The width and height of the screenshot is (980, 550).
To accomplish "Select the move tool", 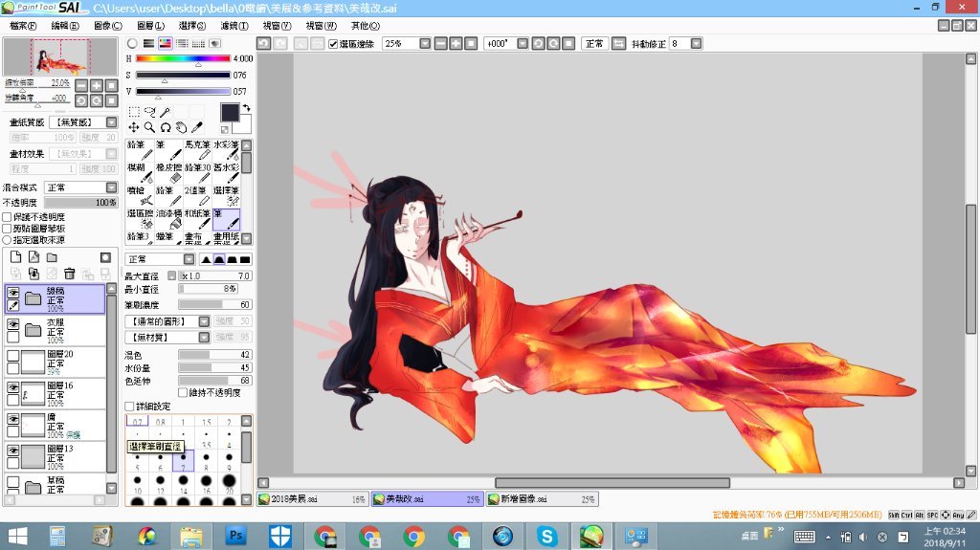I will 134,127.
